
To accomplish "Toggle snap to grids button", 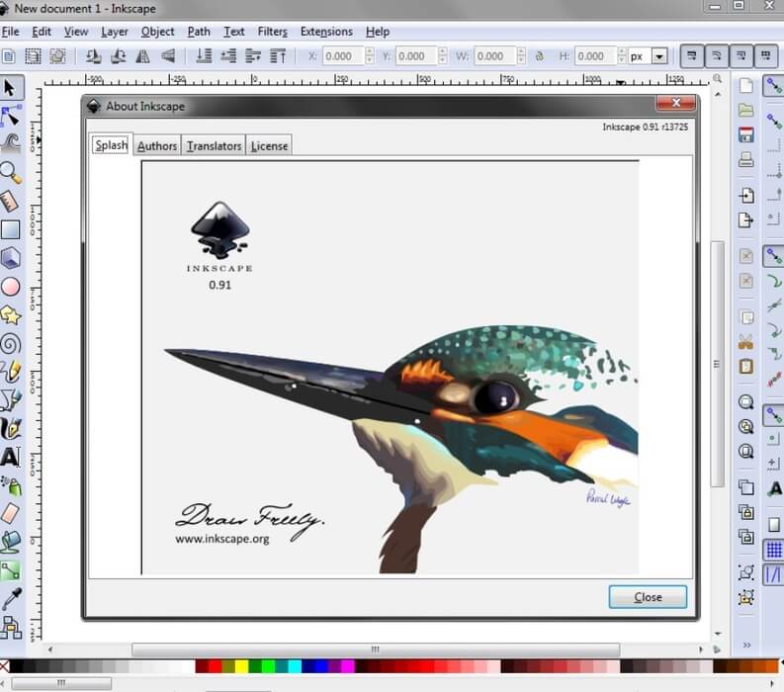I will (x=773, y=550).
